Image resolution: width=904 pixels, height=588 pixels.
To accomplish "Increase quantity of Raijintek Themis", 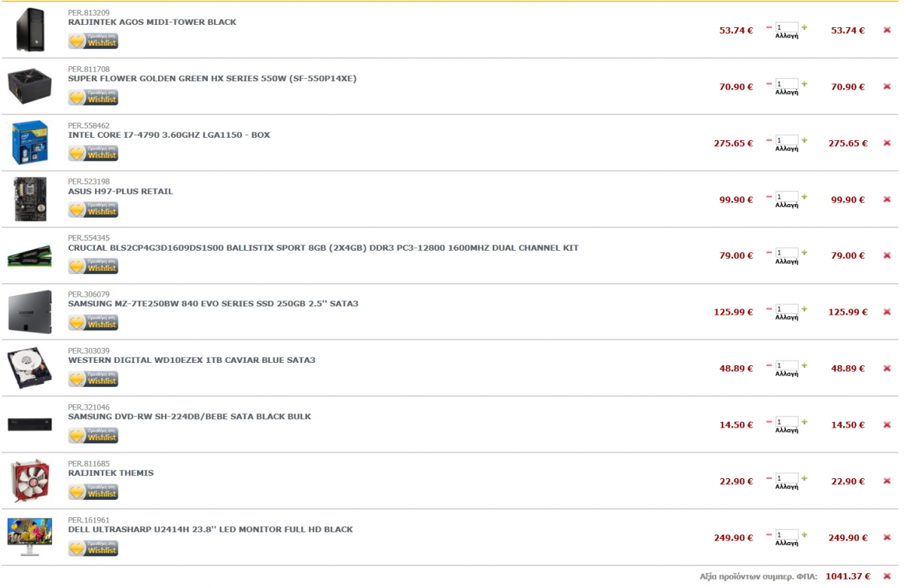I will pos(805,478).
